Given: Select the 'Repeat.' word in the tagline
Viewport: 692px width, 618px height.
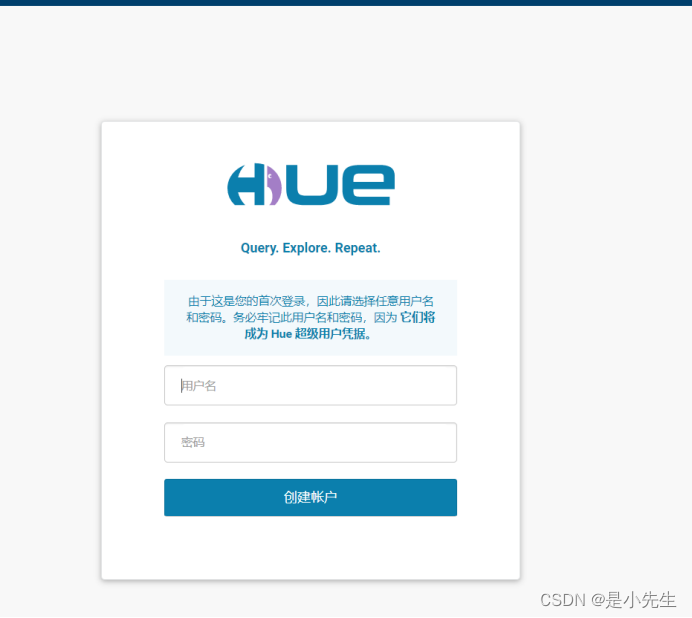Looking at the screenshot, I should (357, 248).
